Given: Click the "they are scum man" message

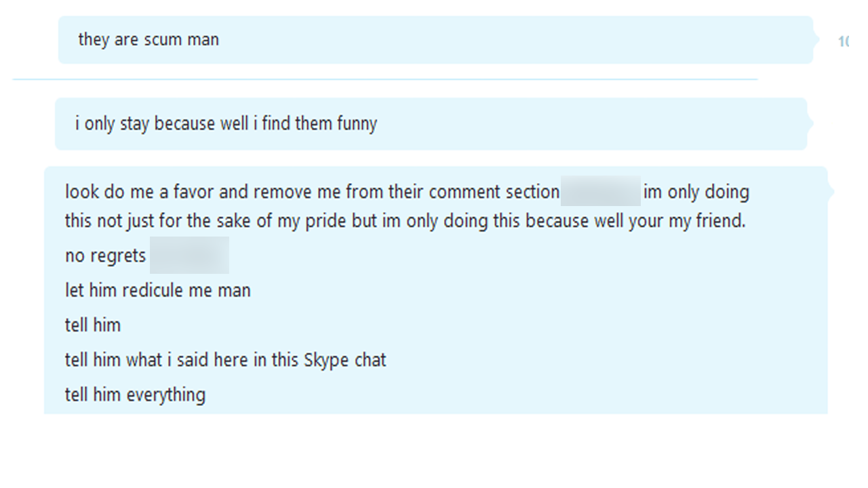Looking at the screenshot, I should 149,39.
